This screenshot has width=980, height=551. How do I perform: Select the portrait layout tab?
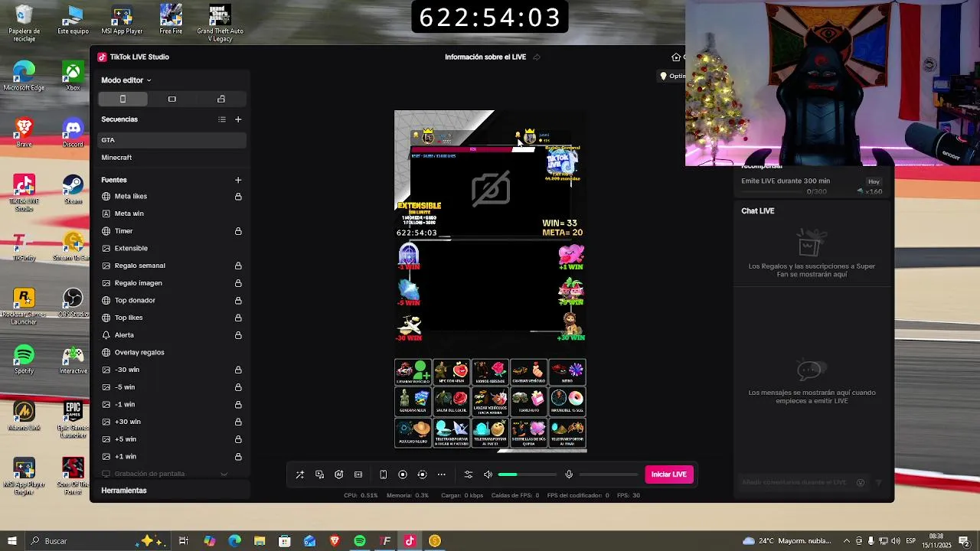pyautogui.click(x=122, y=99)
